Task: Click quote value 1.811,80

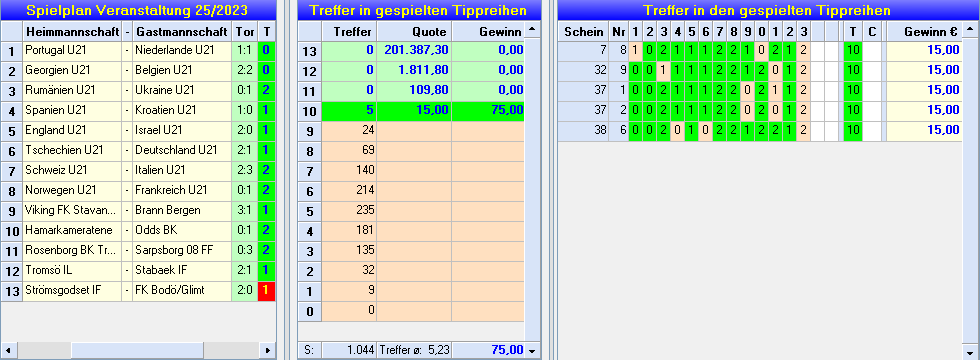Action: 414,71
